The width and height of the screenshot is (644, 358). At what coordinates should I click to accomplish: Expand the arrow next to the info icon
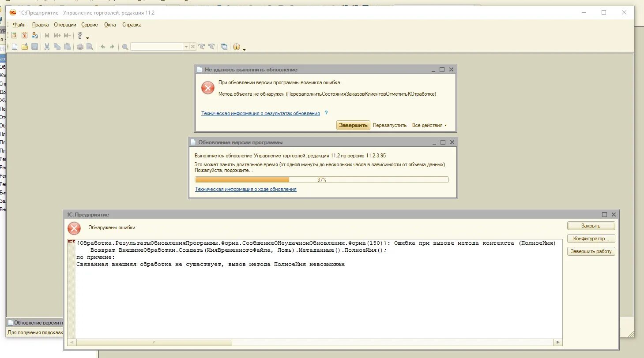click(x=244, y=49)
